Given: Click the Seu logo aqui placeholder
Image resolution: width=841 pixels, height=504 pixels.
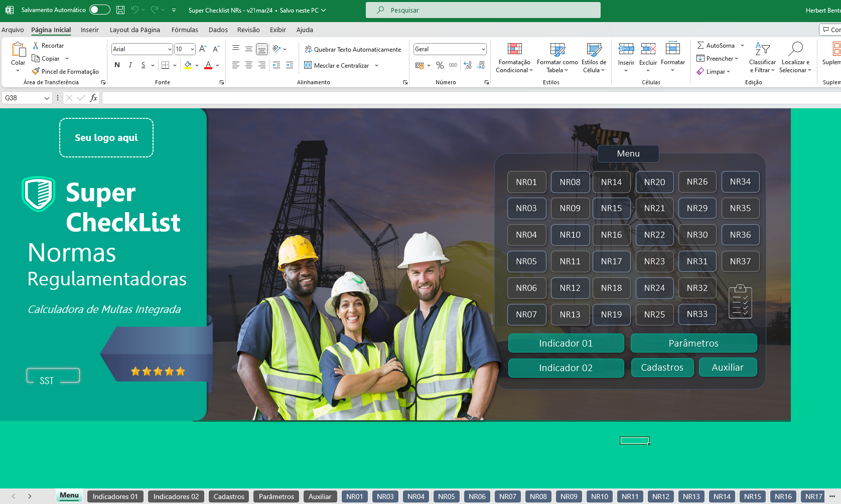Looking at the screenshot, I should click(x=106, y=137).
